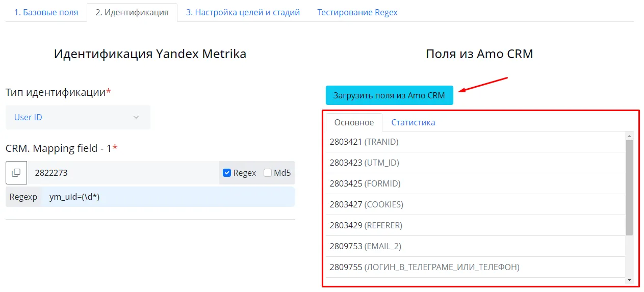Open the User ID identification type dropdown
644x292 pixels.
(x=78, y=117)
